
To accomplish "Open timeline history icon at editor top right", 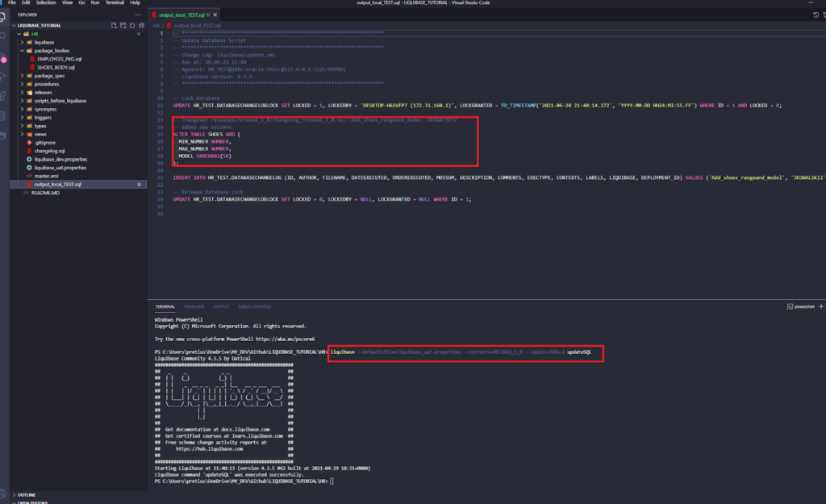I will click(816, 15).
